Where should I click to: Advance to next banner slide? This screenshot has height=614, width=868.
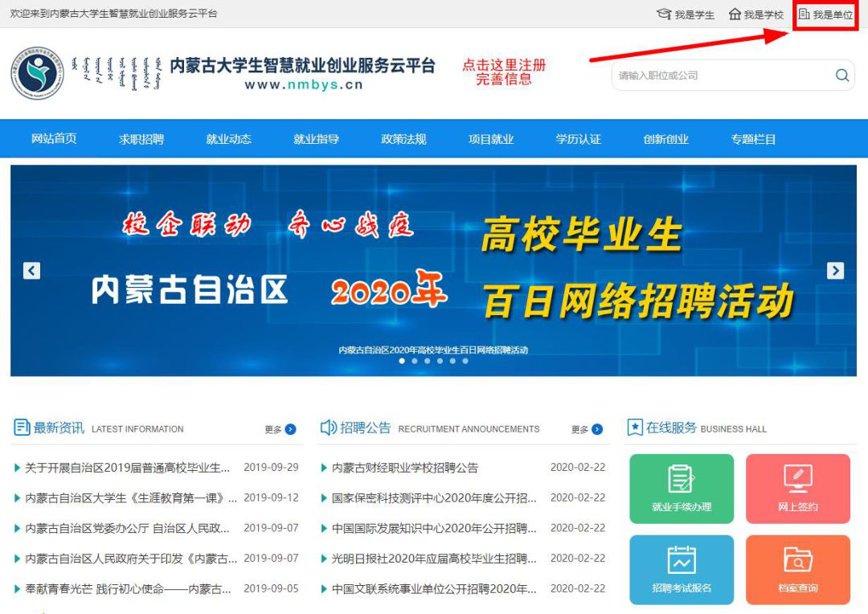pos(836,271)
